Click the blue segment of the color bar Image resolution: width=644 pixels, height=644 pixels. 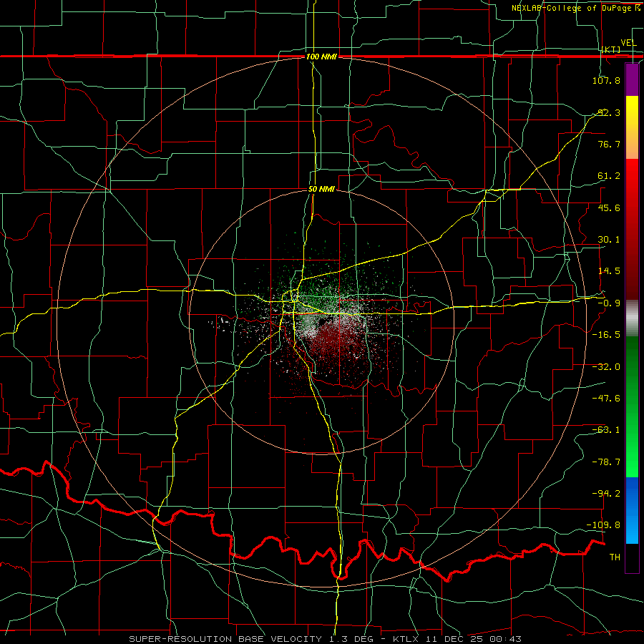point(632,510)
